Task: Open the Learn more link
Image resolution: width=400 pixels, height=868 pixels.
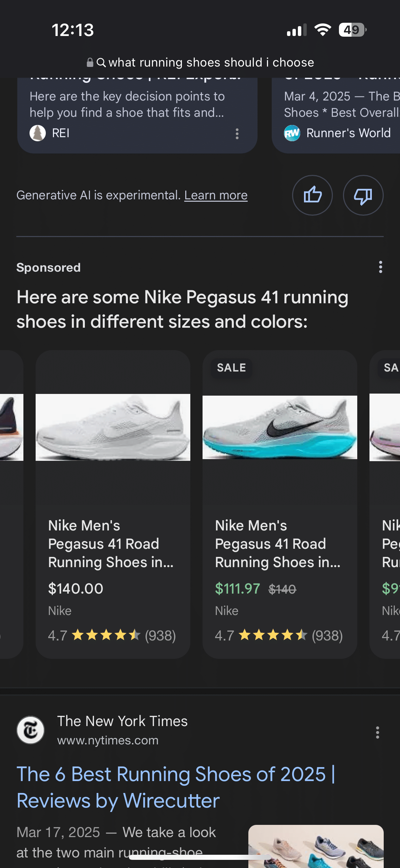Action: click(x=216, y=196)
